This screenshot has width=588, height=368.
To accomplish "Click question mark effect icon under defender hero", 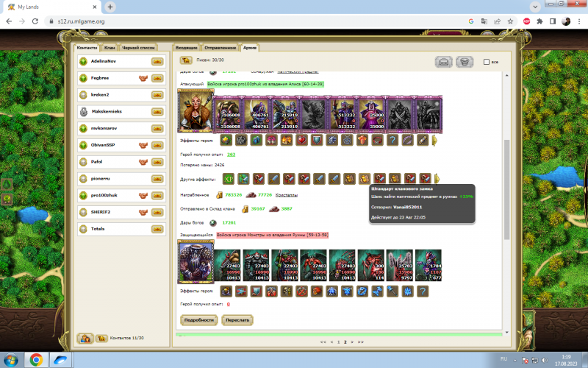I will 423,291.
